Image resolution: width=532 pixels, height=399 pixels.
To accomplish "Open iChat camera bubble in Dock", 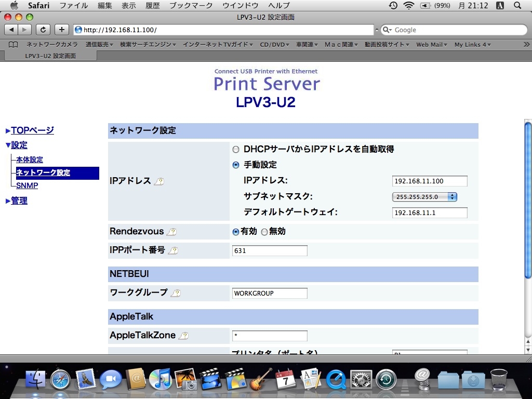I will click(110, 380).
